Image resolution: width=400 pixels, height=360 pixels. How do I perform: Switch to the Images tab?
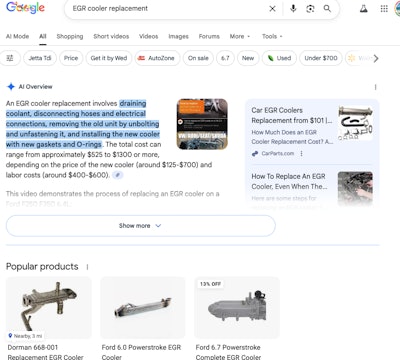178,36
